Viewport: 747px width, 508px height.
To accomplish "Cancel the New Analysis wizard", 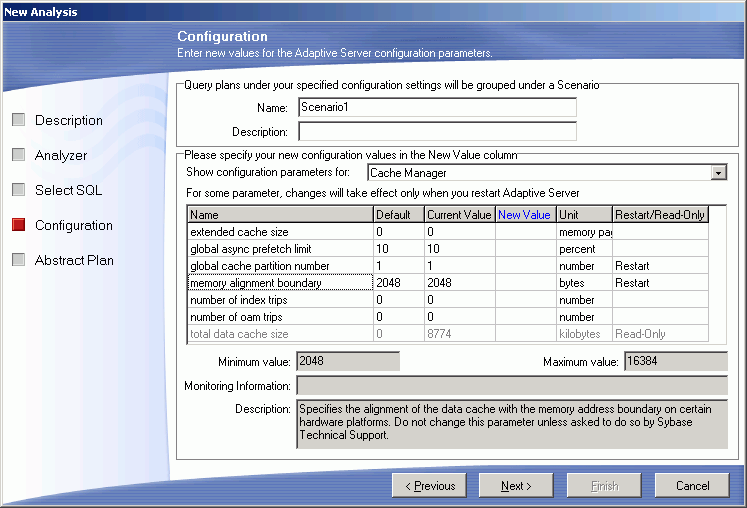I will click(692, 486).
